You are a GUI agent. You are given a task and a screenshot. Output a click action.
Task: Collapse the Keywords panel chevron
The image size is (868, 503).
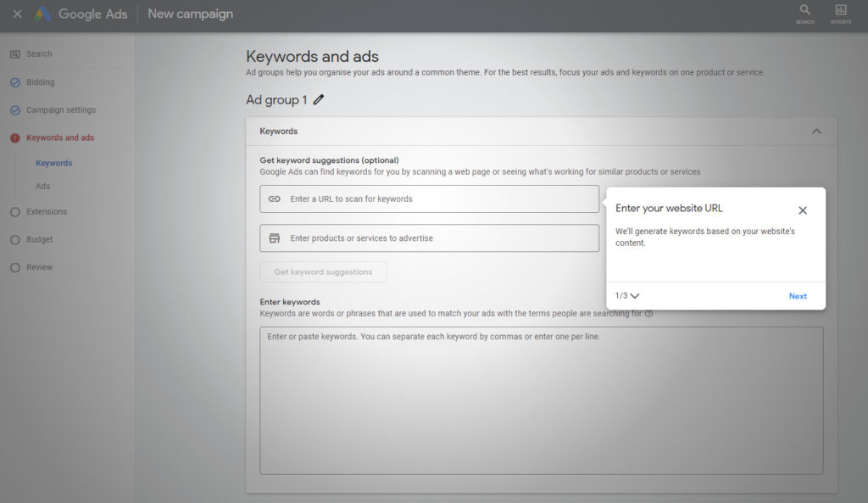point(816,131)
